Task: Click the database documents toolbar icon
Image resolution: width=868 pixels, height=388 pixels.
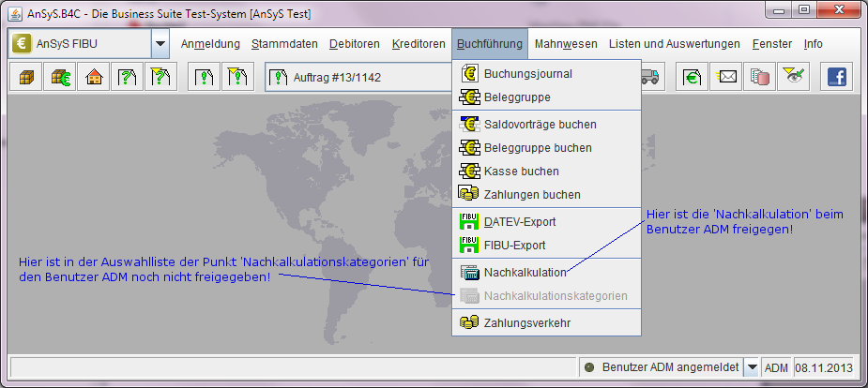Action: pos(760,77)
